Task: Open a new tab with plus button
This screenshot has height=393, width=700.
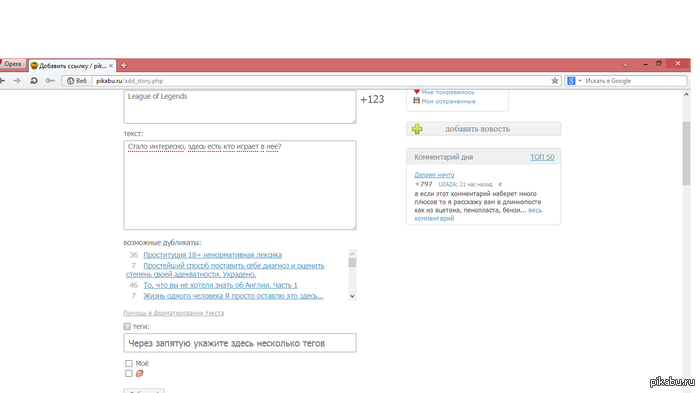Action: pos(124,66)
